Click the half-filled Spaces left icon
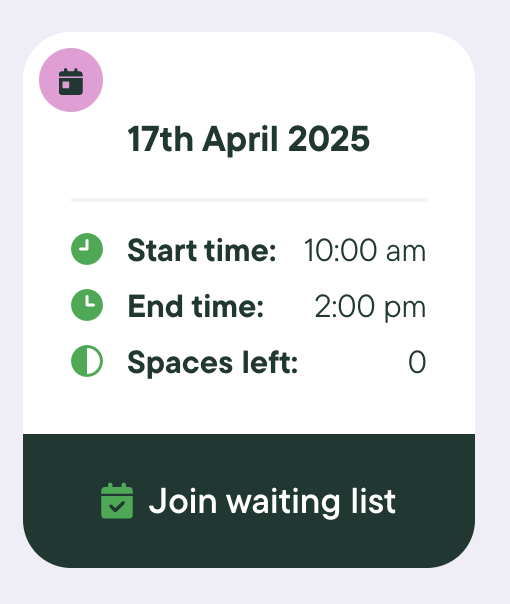Image resolution: width=510 pixels, height=604 pixels. (x=87, y=361)
